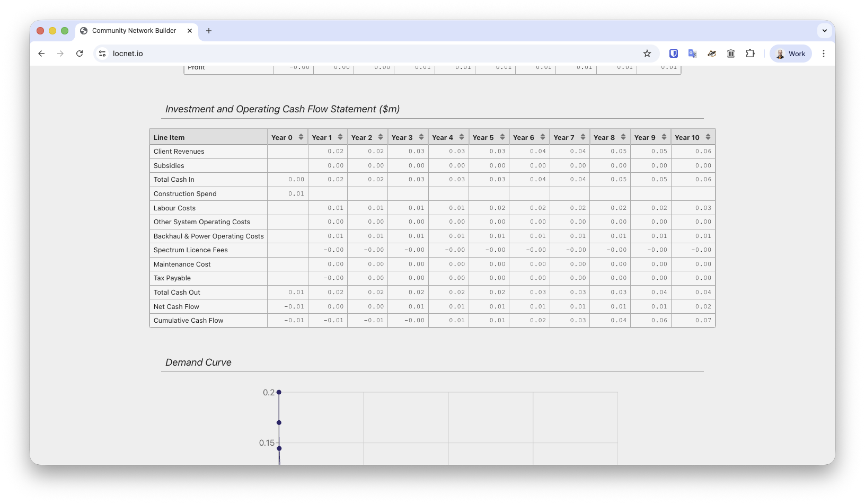Open the Privacy Badger extension

[712, 54]
